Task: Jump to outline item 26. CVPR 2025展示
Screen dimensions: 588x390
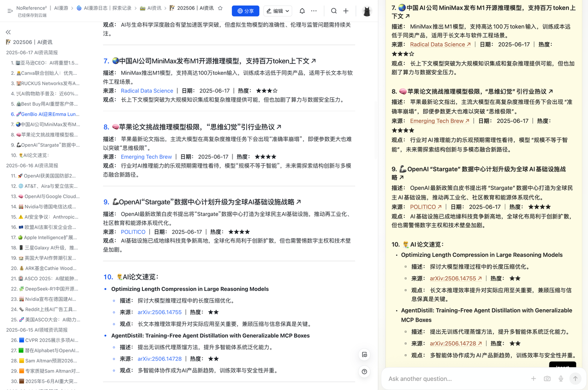Action: tap(45, 340)
